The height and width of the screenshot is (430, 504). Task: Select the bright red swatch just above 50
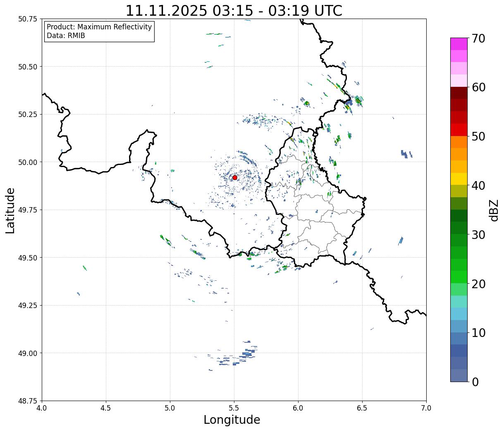pos(459,130)
